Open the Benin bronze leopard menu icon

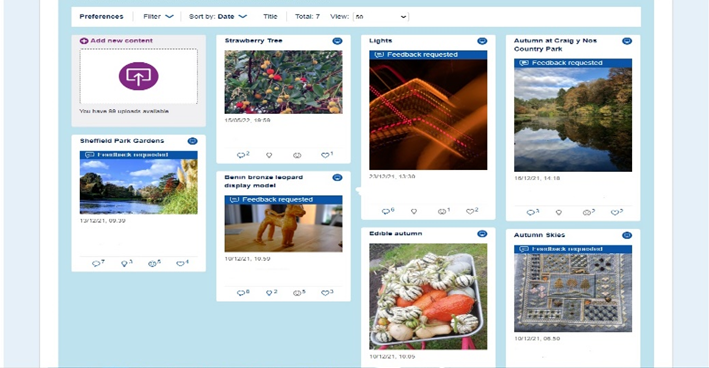[x=337, y=177]
